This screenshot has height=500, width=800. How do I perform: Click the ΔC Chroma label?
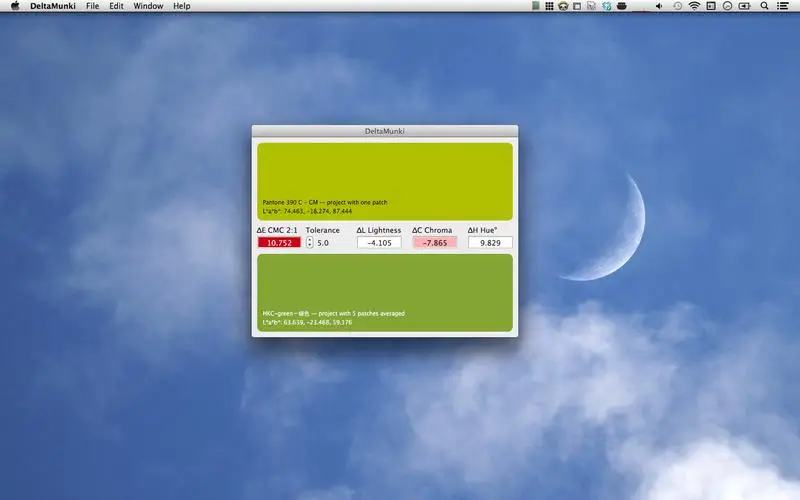(x=432, y=230)
